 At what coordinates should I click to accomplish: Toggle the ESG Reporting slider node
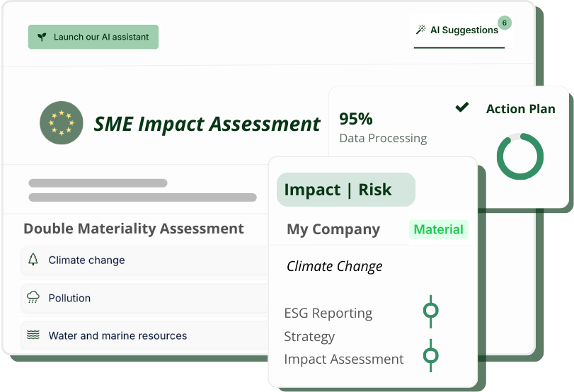(430, 311)
